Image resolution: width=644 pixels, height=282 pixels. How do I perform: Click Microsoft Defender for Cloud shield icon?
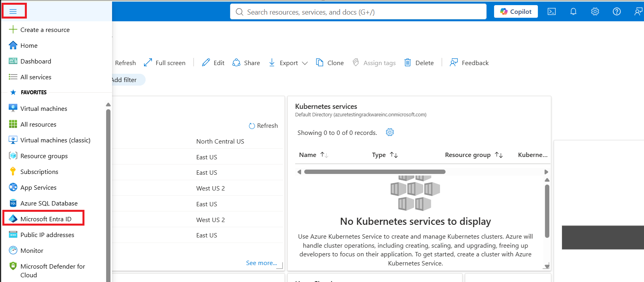[x=13, y=266]
